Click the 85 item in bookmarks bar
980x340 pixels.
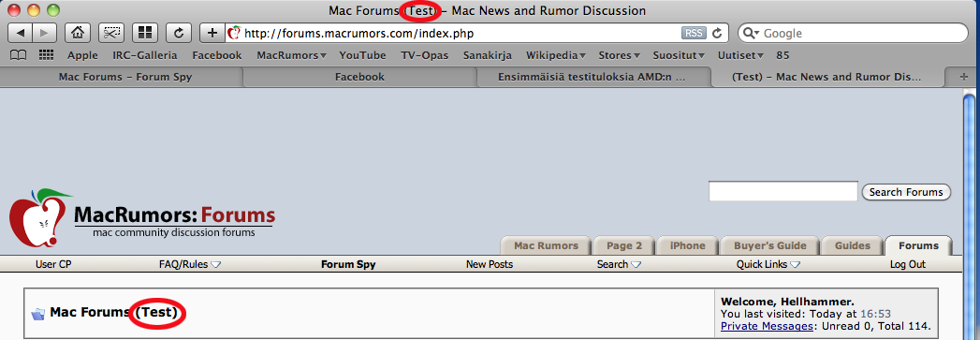click(783, 55)
